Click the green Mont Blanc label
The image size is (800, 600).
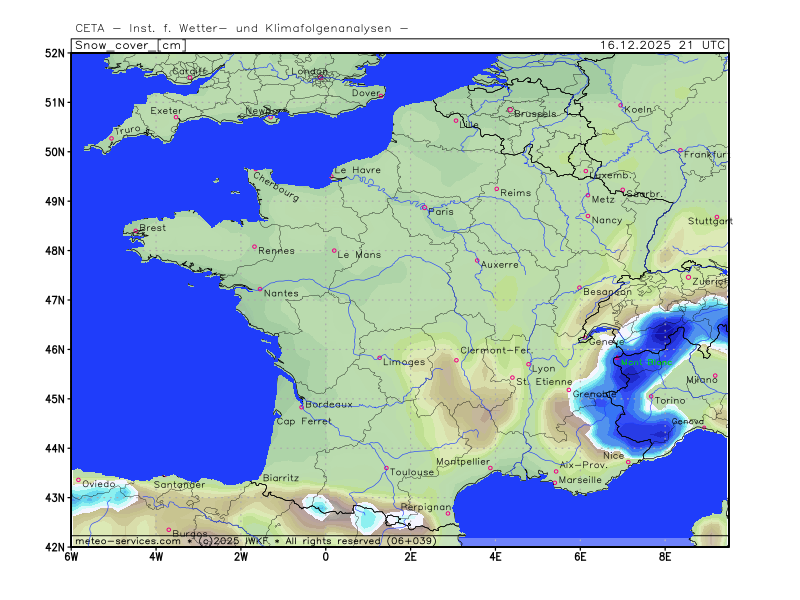click(x=647, y=363)
